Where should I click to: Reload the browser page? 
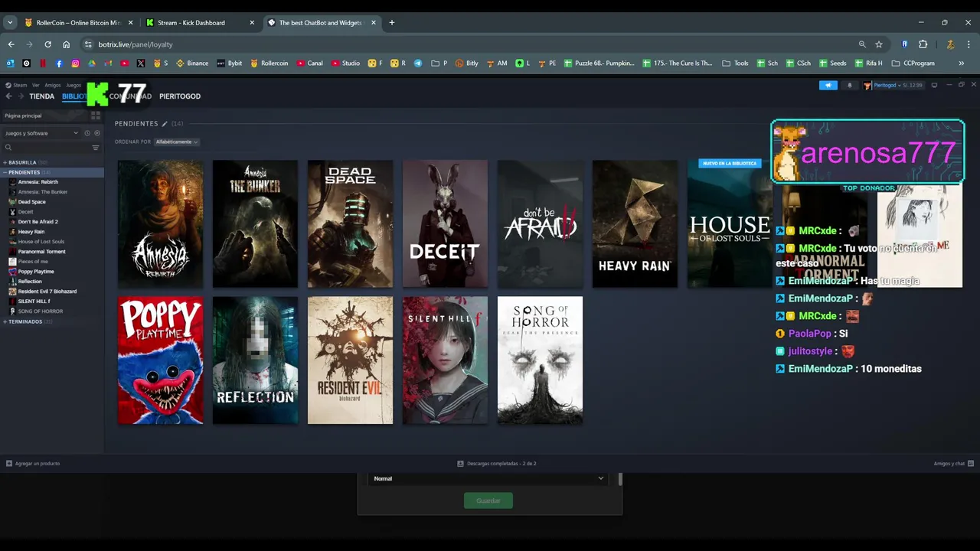(x=47, y=44)
